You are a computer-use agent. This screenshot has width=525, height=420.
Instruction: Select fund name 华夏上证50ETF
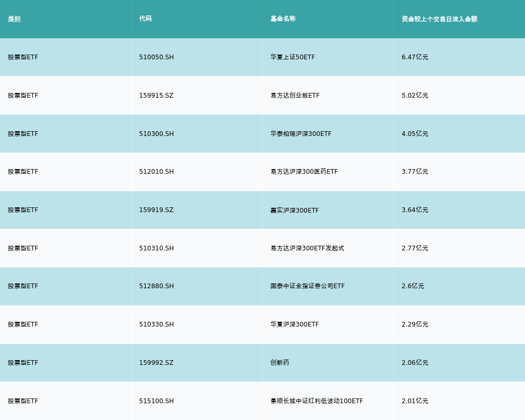pos(292,57)
